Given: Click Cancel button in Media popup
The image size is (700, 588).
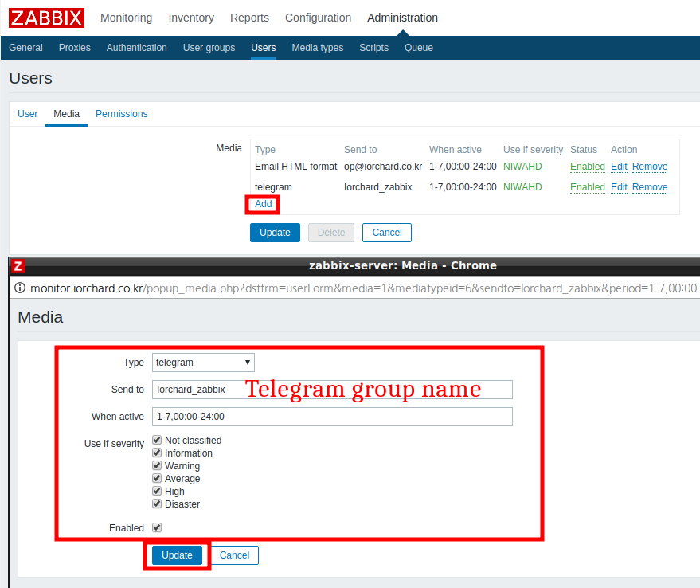Looking at the screenshot, I should [x=234, y=555].
